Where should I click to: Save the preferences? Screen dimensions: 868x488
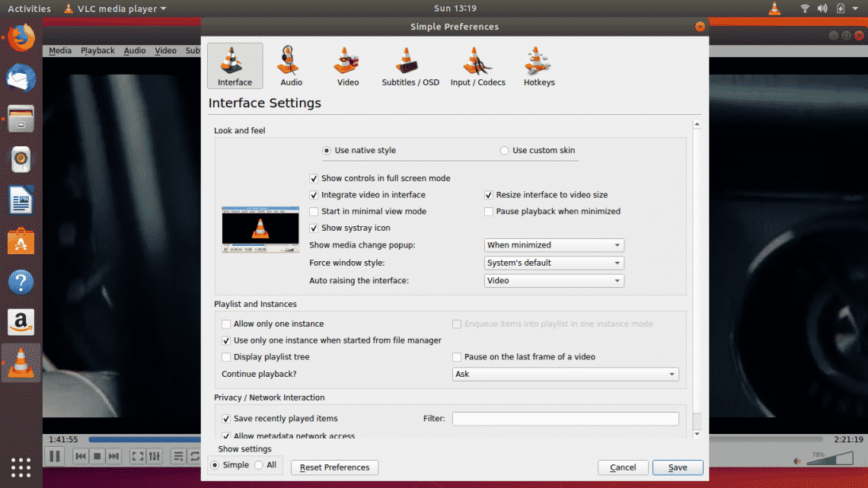pyautogui.click(x=678, y=467)
